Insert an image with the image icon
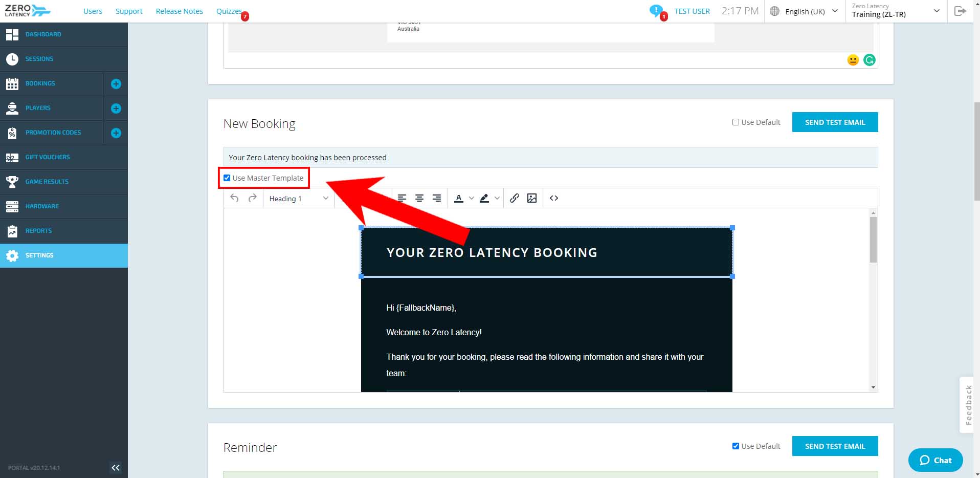 point(532,198)
